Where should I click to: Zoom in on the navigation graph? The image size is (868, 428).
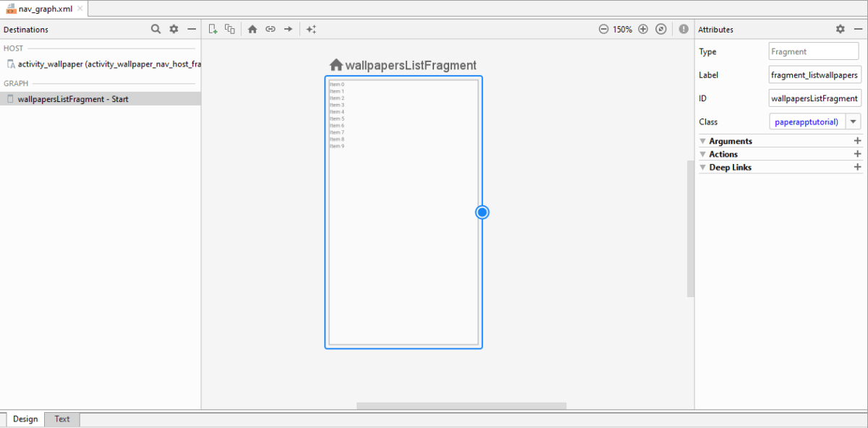(x=643, y=29)
